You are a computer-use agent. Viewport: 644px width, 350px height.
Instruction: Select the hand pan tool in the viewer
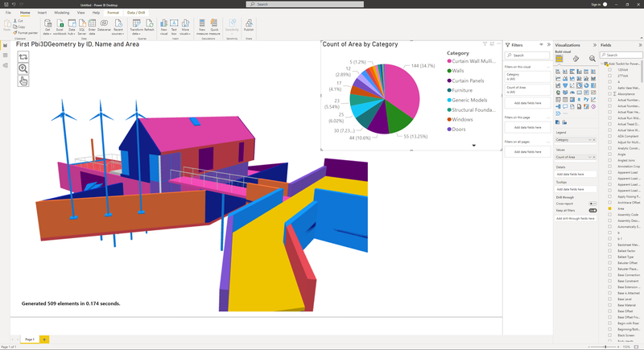pyautogui.click(x=23, y=80)
